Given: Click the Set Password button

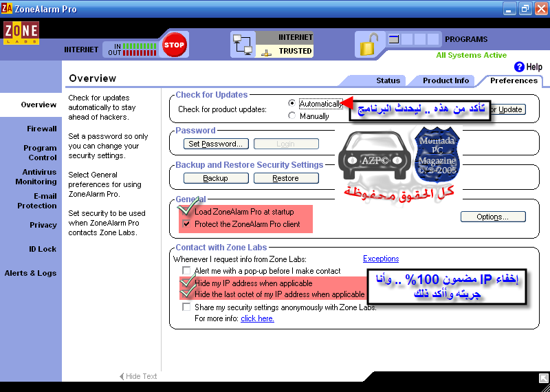Looking at the screenshot, I should point(216,144).
